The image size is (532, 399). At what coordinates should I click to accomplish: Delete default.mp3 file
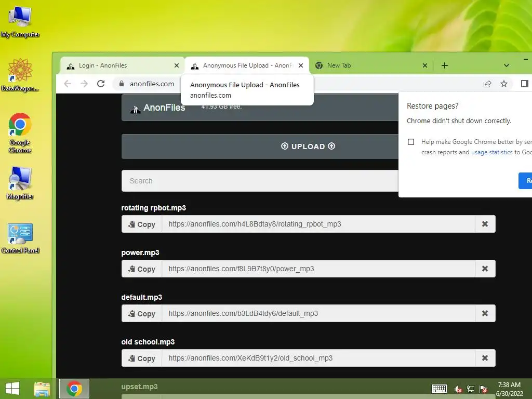tap(485, 313)
